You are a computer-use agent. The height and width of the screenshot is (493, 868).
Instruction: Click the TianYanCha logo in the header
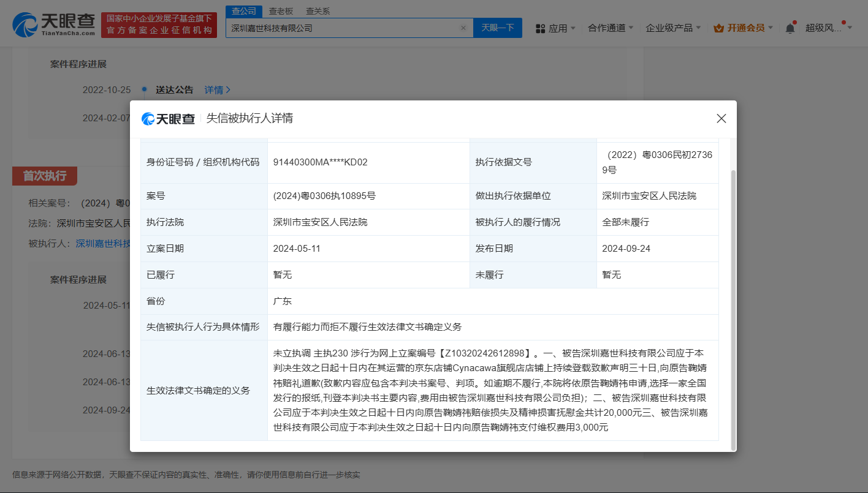[54, 24]
